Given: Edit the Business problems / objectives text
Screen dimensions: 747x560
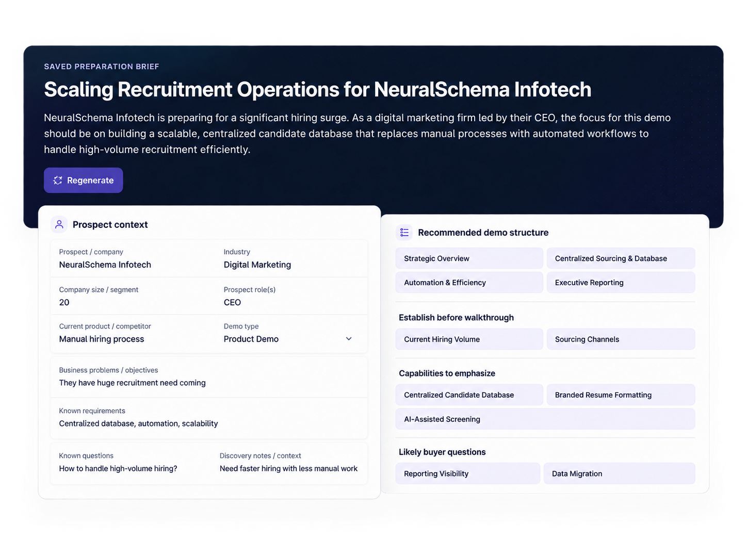Looking at the screenshot, I should click(132, 383).
